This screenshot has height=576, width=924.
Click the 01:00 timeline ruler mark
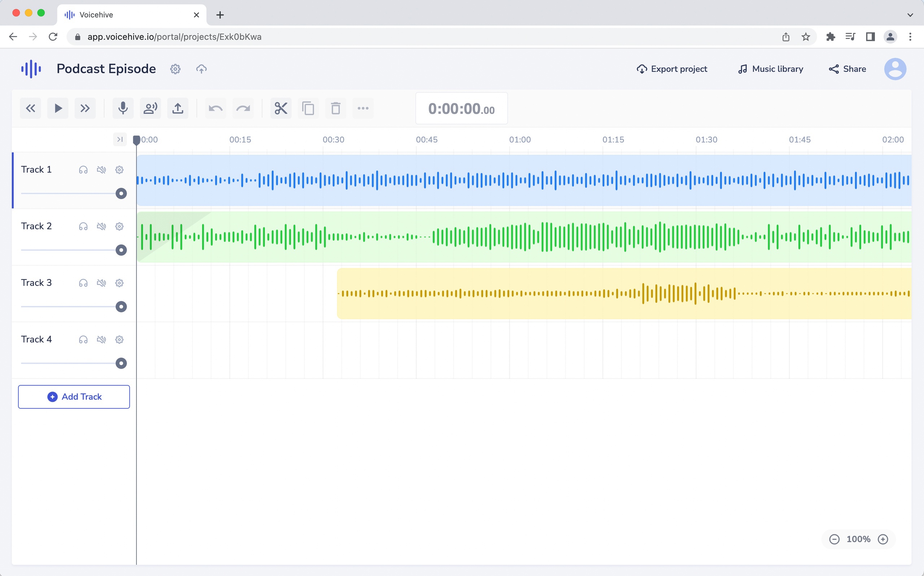(520, 140)
